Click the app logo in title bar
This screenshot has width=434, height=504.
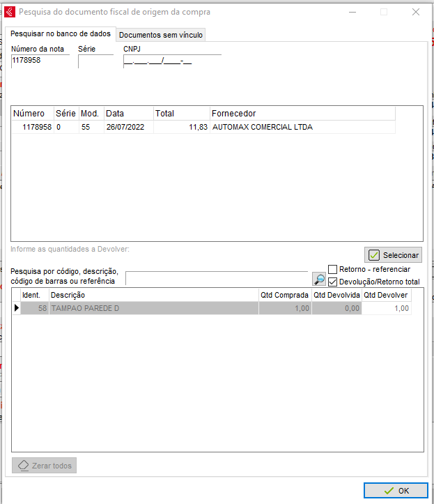[x=10, y=12]
